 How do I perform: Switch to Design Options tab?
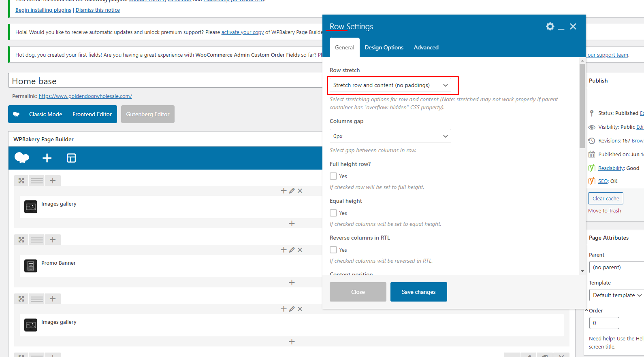(x=384, y=47)
